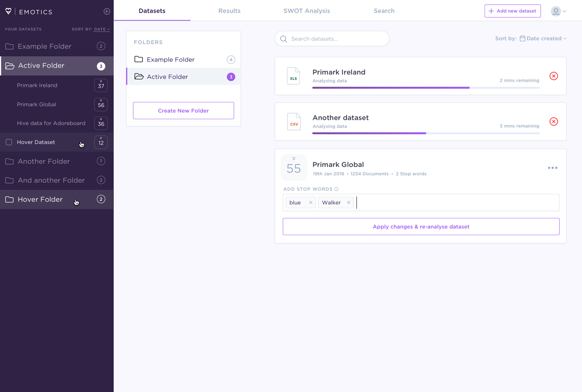This screenshot has height=392, width=582.
Task: Open Example Folder in the sidebar
Action: pos(57,46)
